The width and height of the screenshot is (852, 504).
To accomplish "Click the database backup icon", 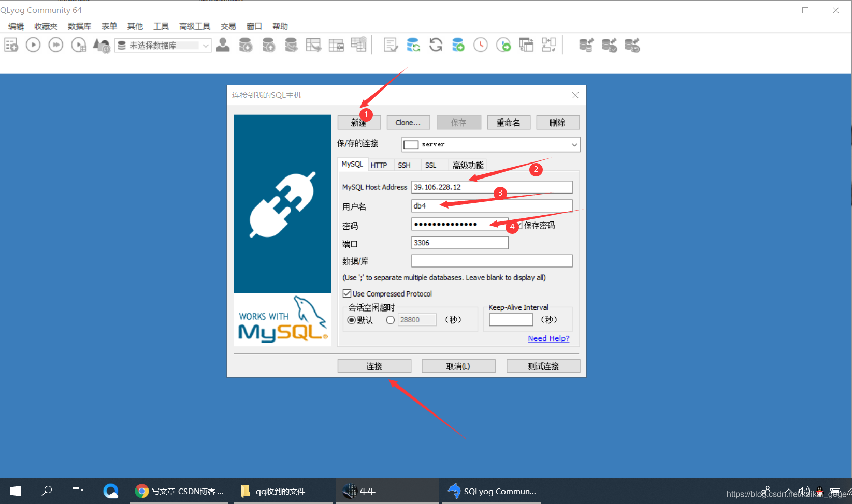I will (x=291, y=46).
